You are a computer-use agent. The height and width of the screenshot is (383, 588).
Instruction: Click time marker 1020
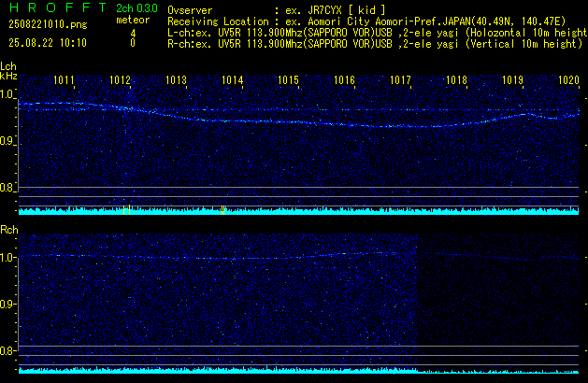[x=568, y=80]
